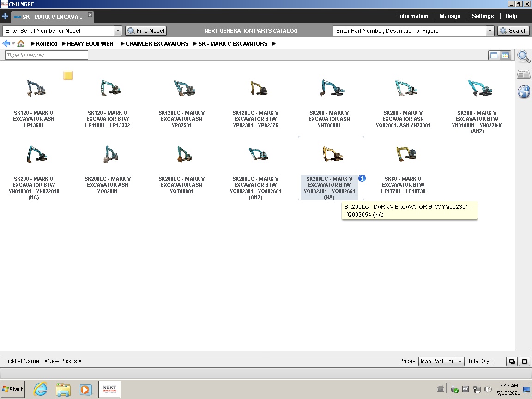Open a new tab with plus icon

5,16
